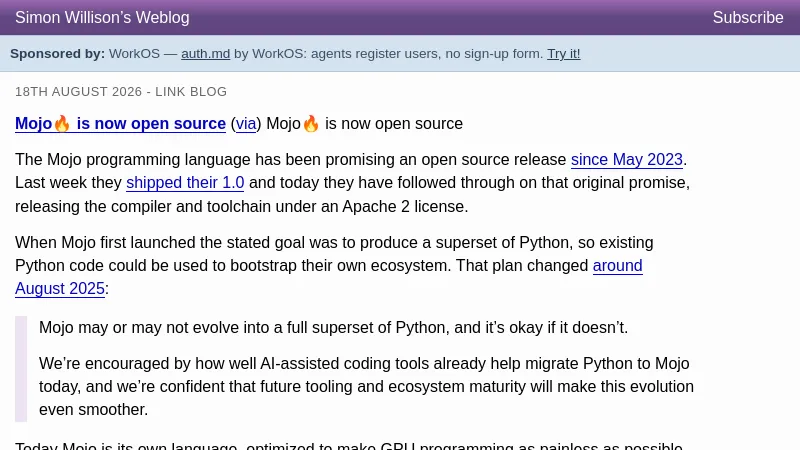Click the 'superset of Python' paragraph
Viewport: 800px width, 450px height.
334,265
